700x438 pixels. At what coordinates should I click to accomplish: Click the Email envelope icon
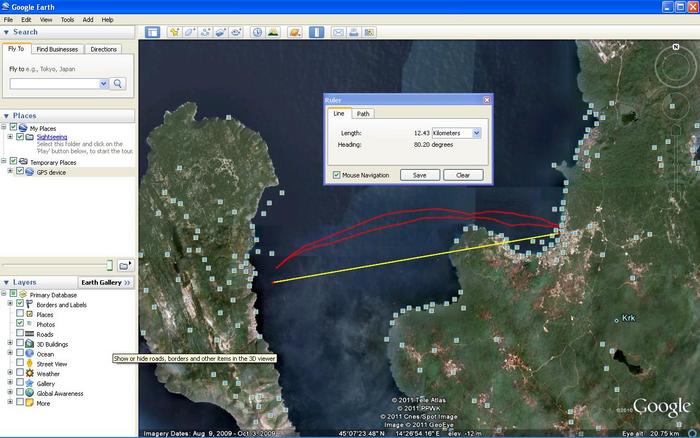point(338,32)
